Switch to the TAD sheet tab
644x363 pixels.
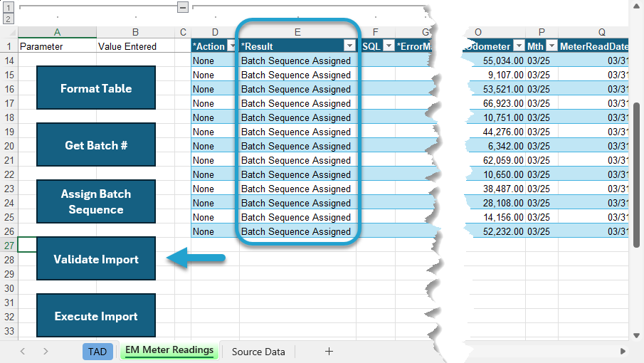97,352
